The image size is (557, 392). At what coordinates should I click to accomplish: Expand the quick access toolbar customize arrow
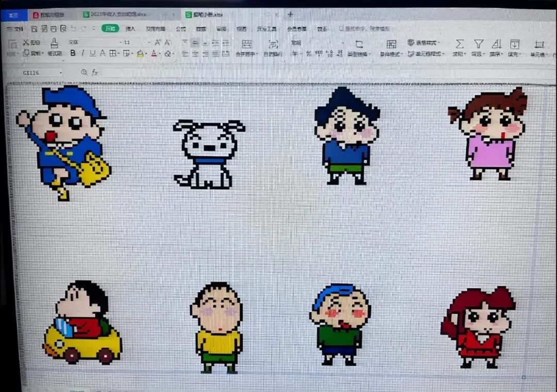(93, 28)
